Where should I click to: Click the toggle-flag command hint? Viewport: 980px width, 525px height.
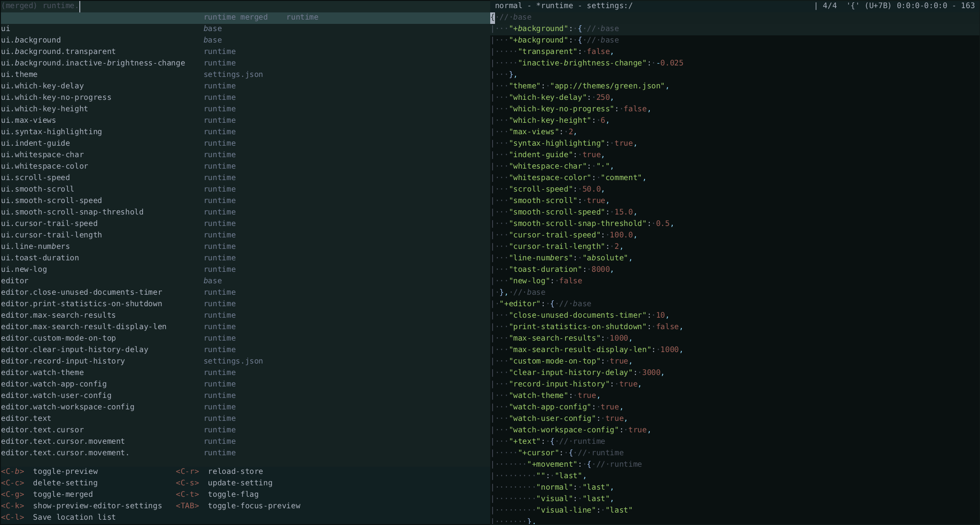coord(233,494)
